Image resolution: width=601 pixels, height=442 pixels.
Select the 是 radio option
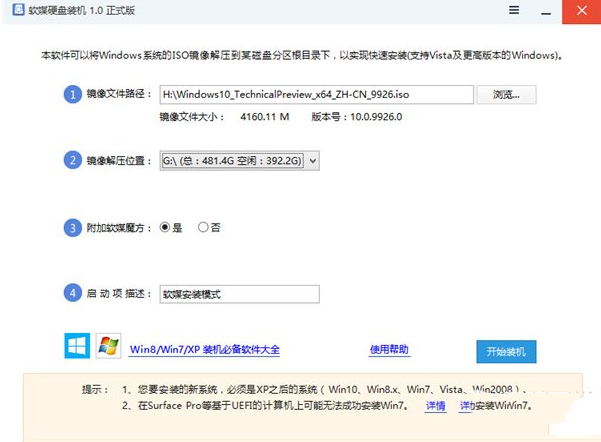(x=165, y=227)
